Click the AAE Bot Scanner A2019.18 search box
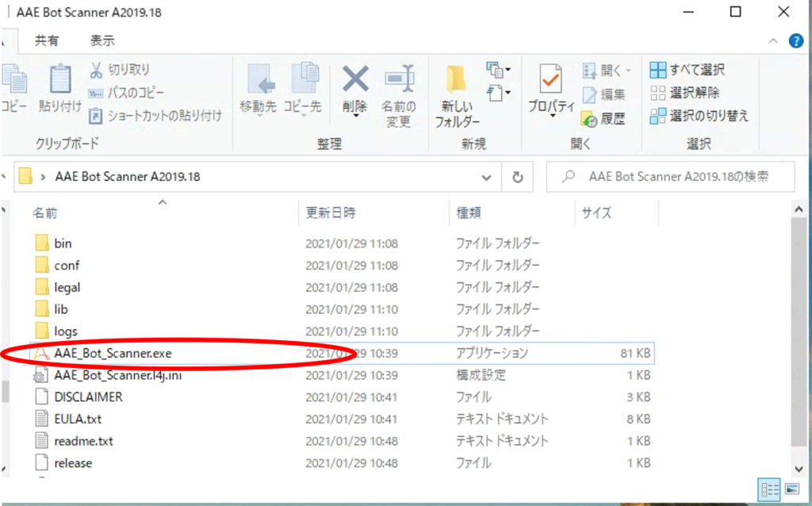812x506 pixels. pyautogui.click(x=671, y=177)
